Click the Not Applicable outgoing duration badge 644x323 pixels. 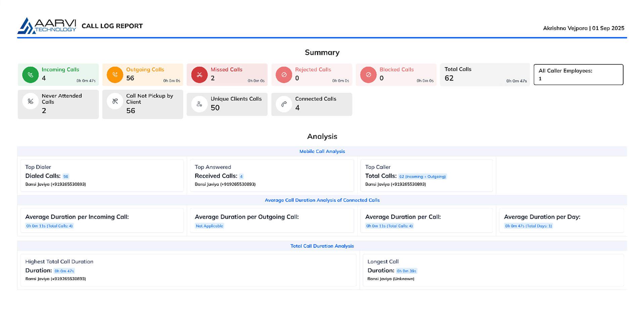pos(210,226)
